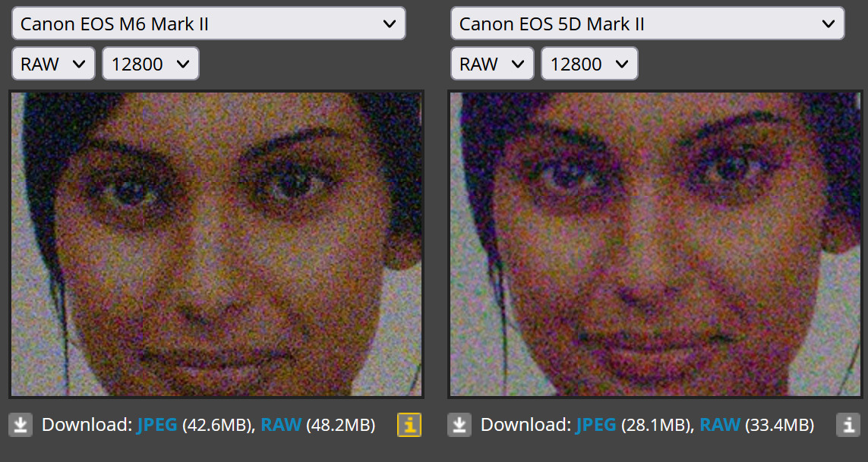Viewport: 868px width, 462px height.
Task: Click the yellow info icon for M6 Mark II
Action: 409,425
